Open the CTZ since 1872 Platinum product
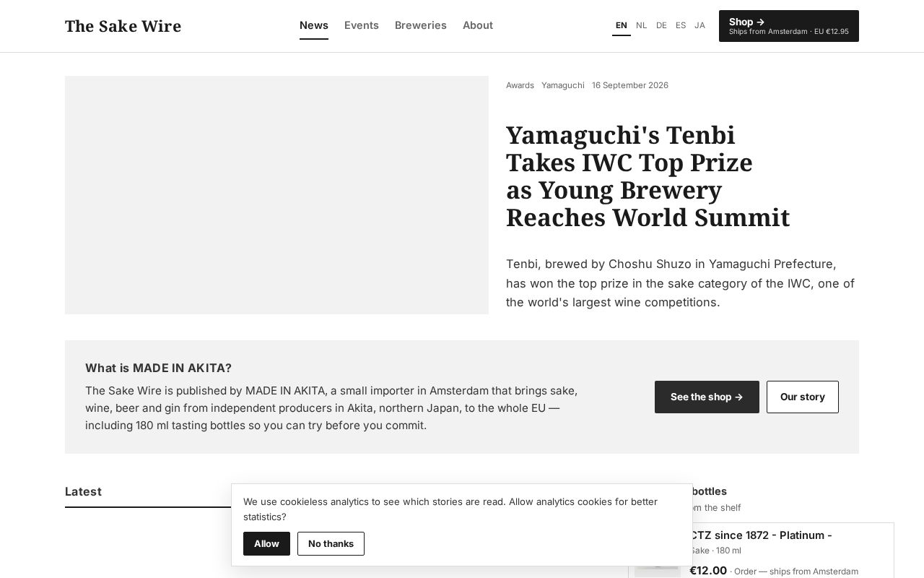Viewport: 924px width, 578px height. tap(761, 535)
